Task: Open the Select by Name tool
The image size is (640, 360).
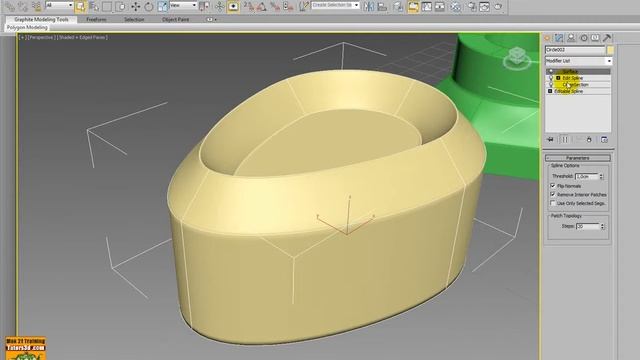Action: coord(94,6)
